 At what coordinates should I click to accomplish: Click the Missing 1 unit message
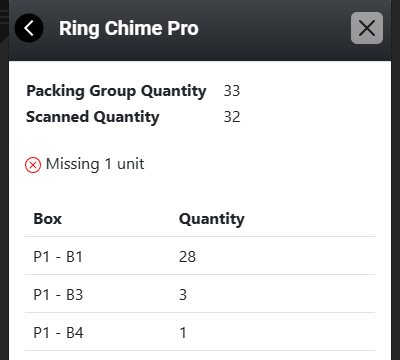95,164
